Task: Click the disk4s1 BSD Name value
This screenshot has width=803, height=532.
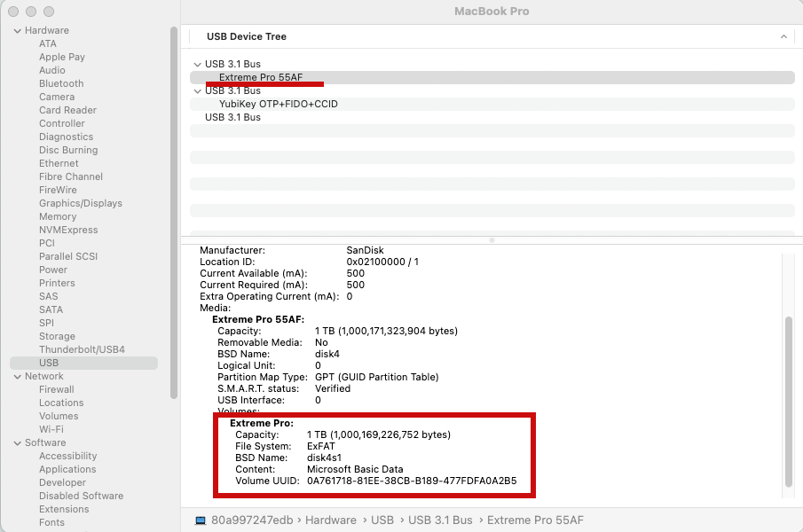Action: pyautogui.click(x=324, y=458)
